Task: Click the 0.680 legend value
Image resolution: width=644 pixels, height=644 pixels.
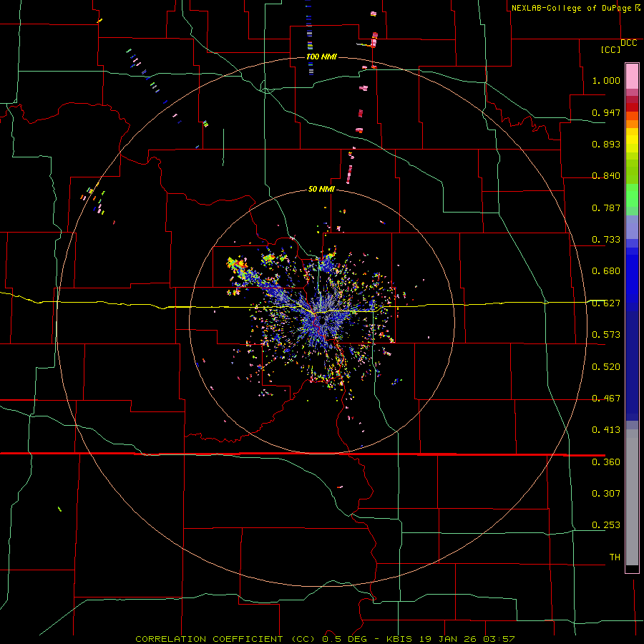Action: point(606,271)
